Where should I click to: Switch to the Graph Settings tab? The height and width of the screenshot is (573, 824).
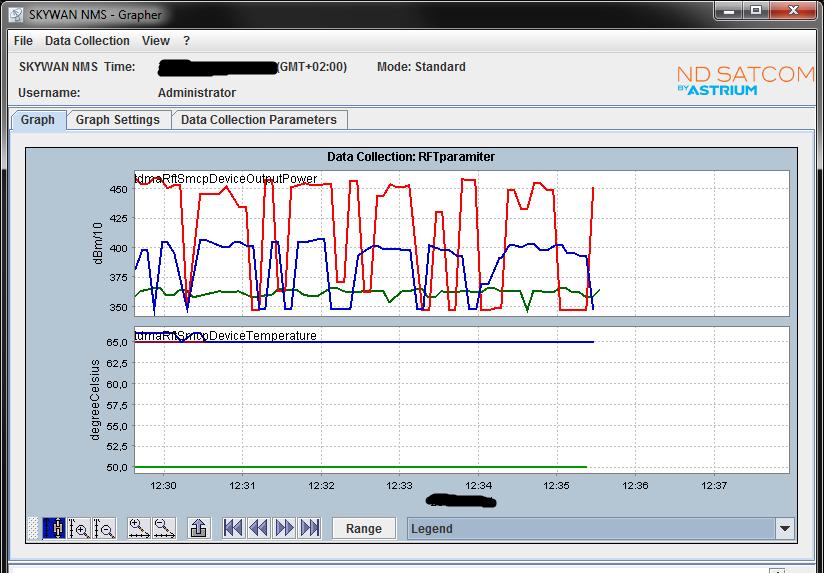tap(118, 120)
